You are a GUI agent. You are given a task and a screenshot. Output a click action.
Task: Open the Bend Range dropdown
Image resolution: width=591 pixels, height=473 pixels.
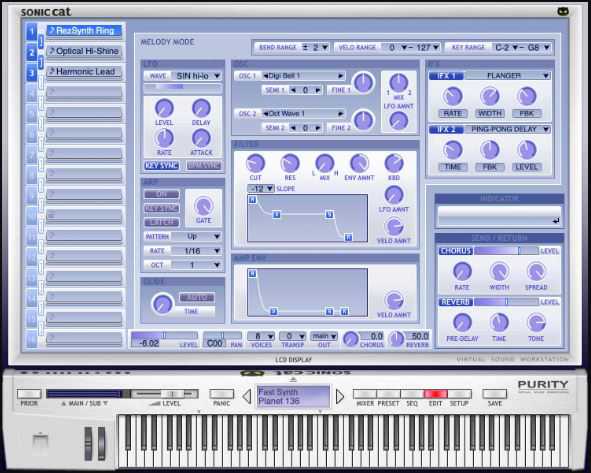click(315, 47)
